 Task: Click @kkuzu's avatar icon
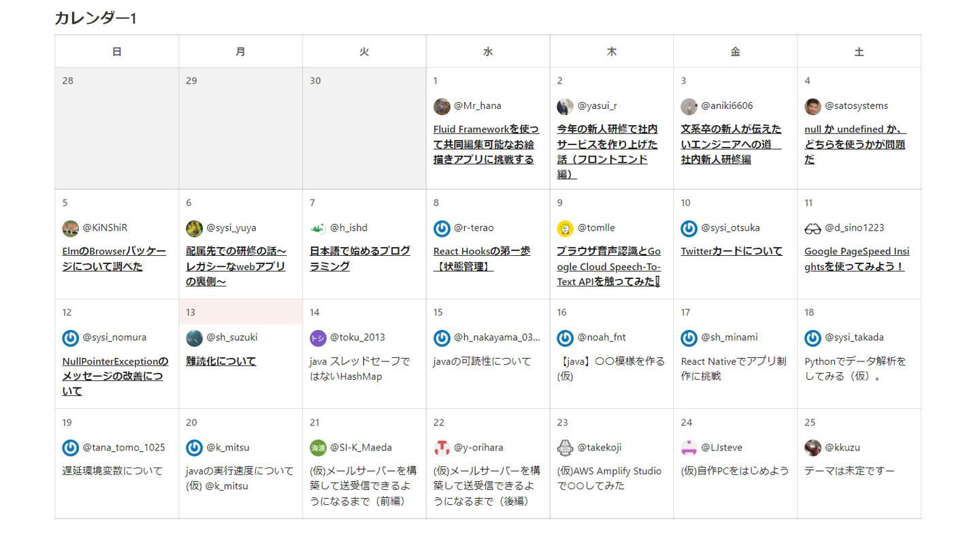813,448
